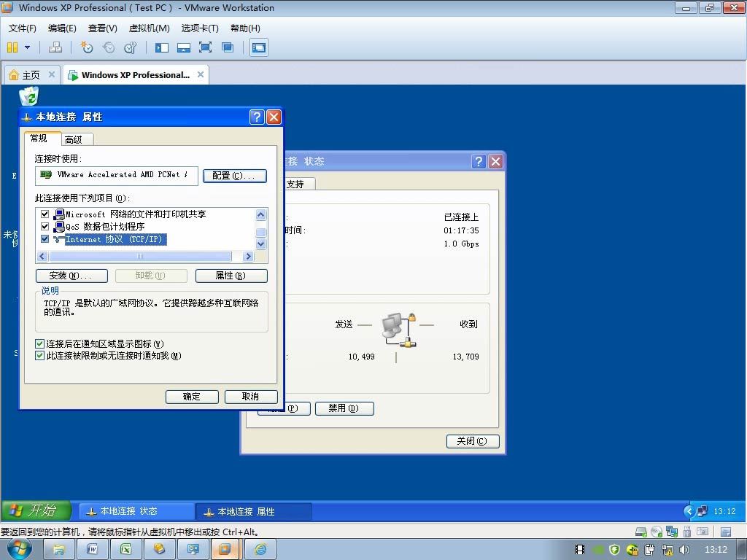Open the host Windows Start orb
747x560 pixels.
[x=20, y=548]
